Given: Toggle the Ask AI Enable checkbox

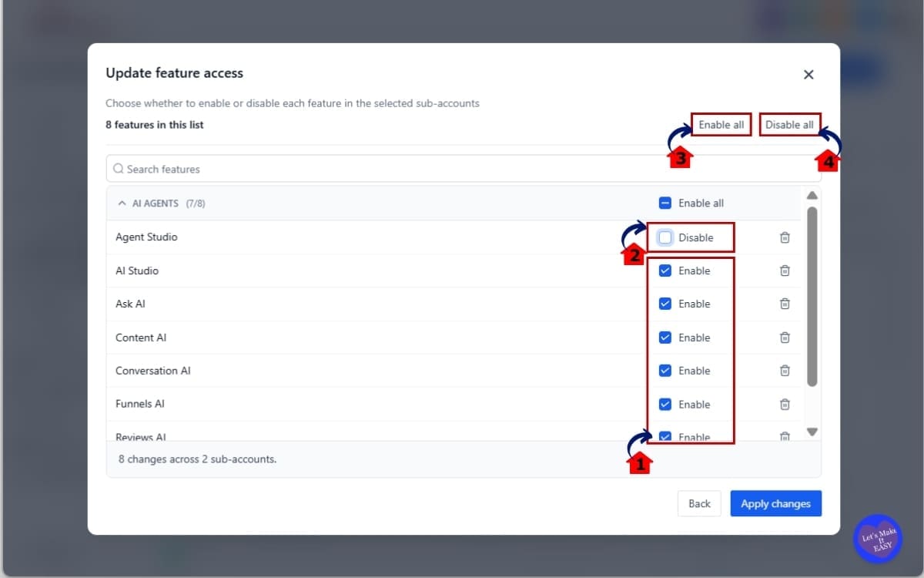Looking at the screenshot, I should (665, 304).
